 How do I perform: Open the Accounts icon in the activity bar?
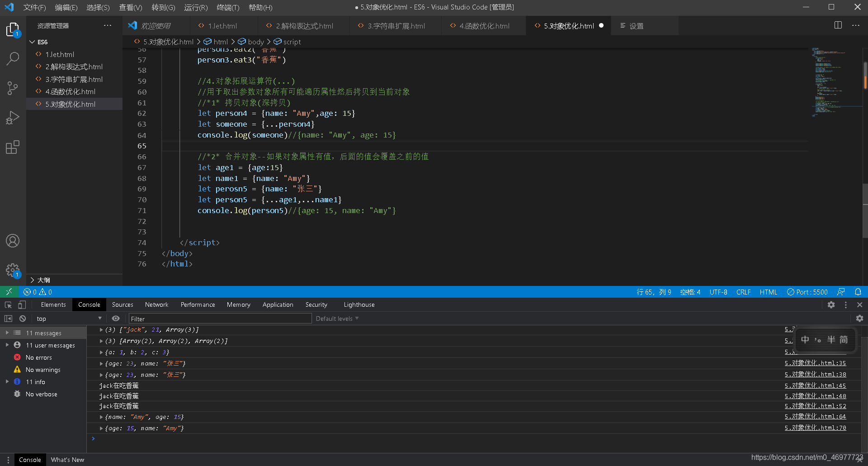[x=13, y=241]
